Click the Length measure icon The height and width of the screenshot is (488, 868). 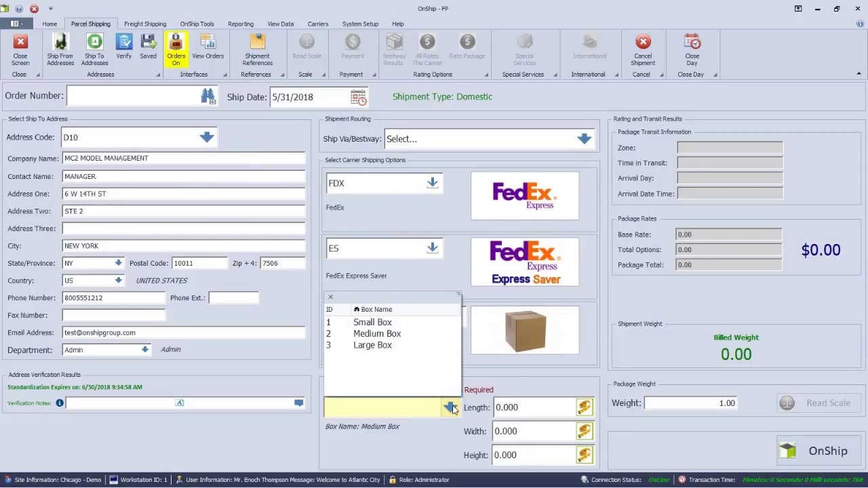584,407
